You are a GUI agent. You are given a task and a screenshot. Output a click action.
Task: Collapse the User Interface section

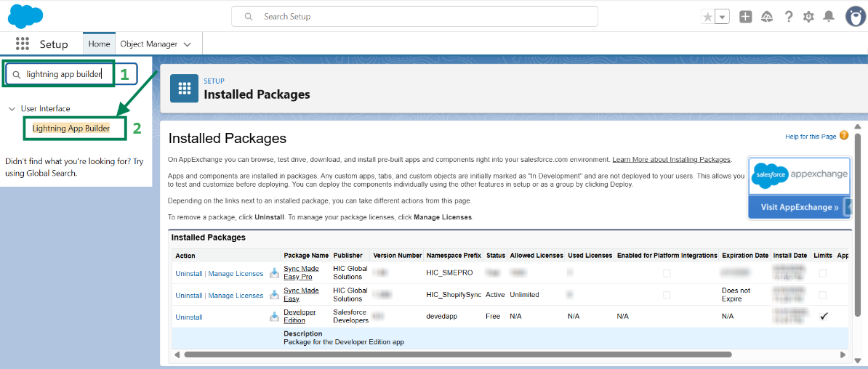(12, 109)
